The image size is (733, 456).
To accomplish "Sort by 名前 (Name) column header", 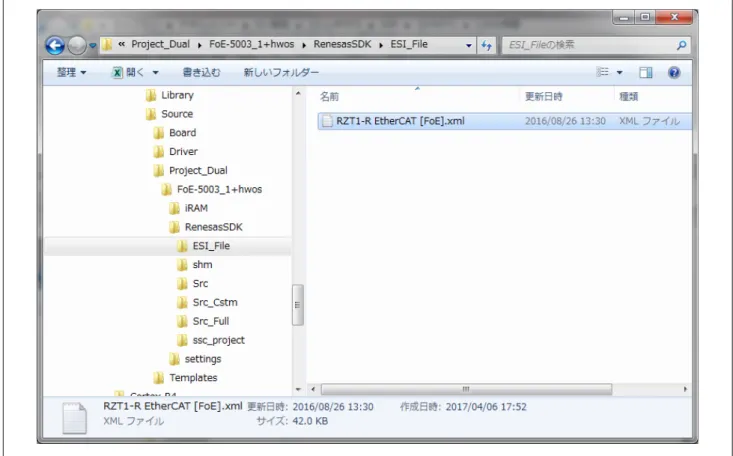I will 329,97.
